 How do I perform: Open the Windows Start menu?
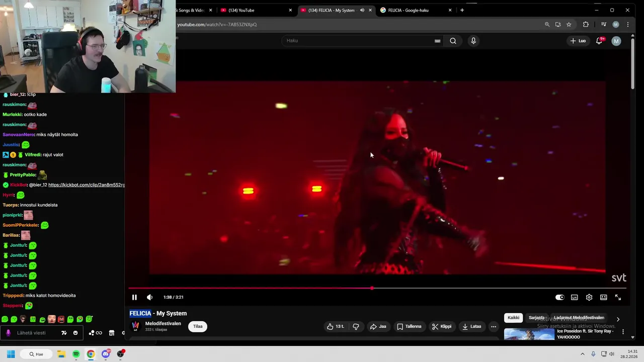[x=11, y=354]
